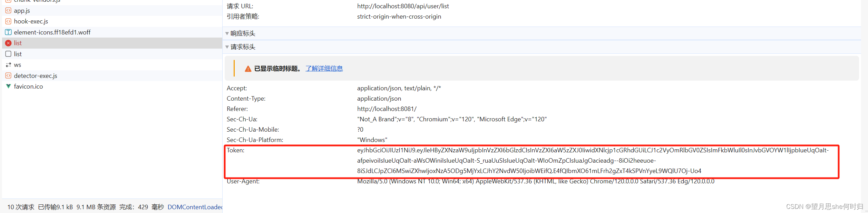Click the User-Agent Mozilla value
The width and height of the screenshot is (868, 213).
(x=536, y=181)
